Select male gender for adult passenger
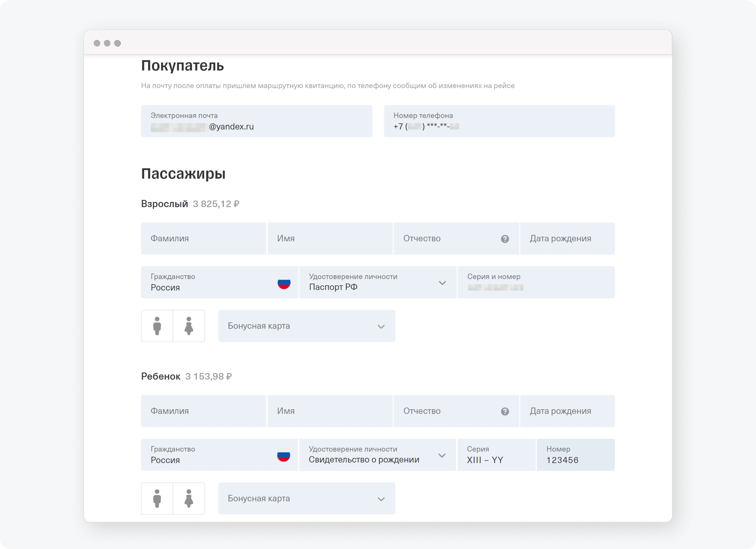 pyautogui.click(x=157, y=326)
